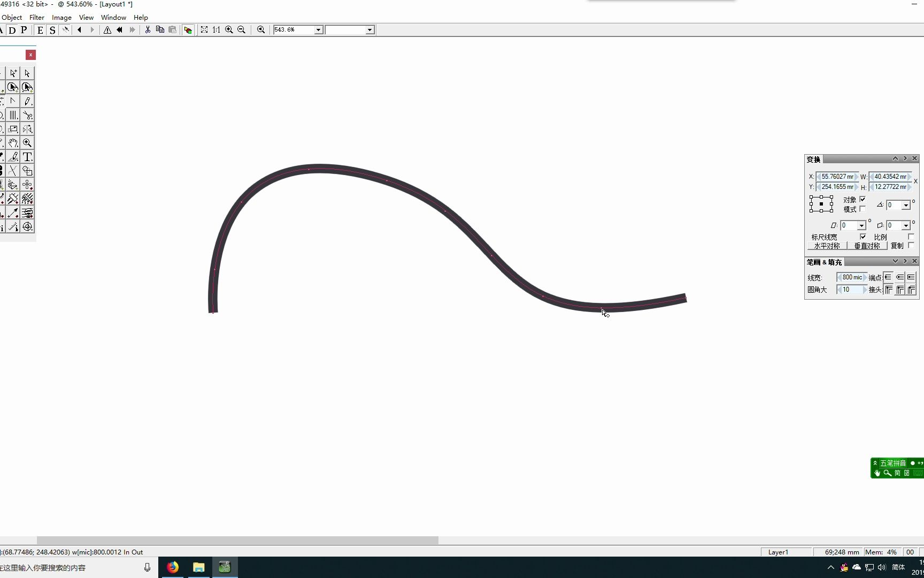Open the Filter menu
924x578 pixels.
coord(37,18)
